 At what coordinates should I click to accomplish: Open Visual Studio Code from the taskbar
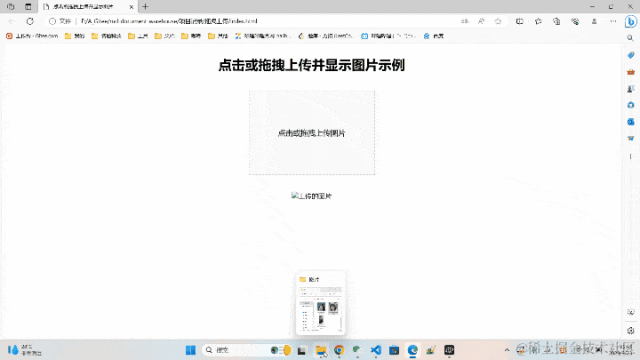tap(376, 350)
